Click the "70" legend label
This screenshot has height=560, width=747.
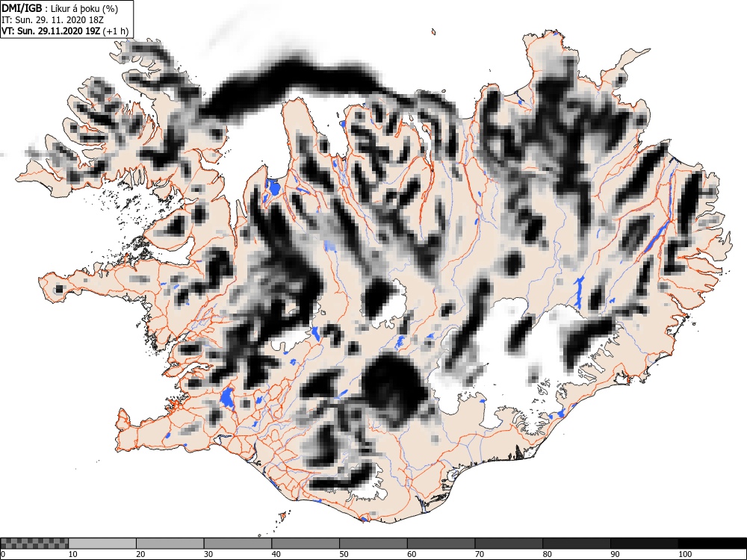point(480,554)
